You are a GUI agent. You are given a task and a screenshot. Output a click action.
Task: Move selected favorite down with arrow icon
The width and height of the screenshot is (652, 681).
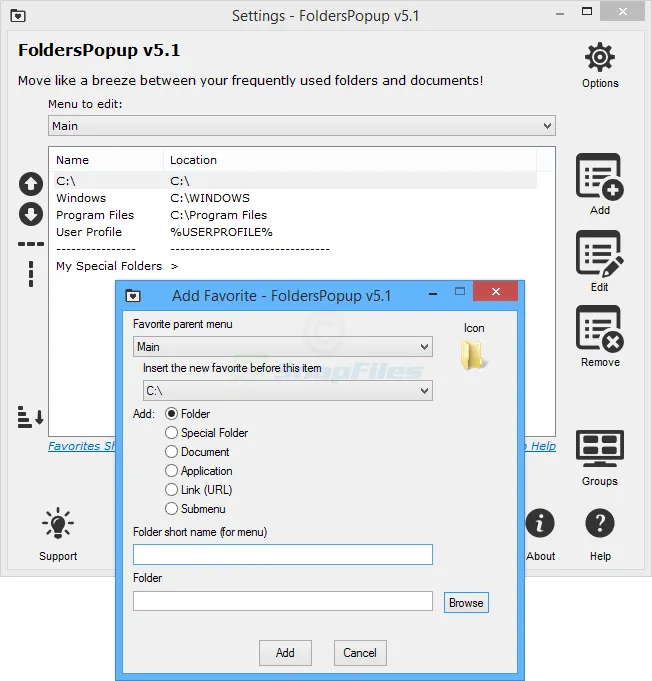pos(31,214)
